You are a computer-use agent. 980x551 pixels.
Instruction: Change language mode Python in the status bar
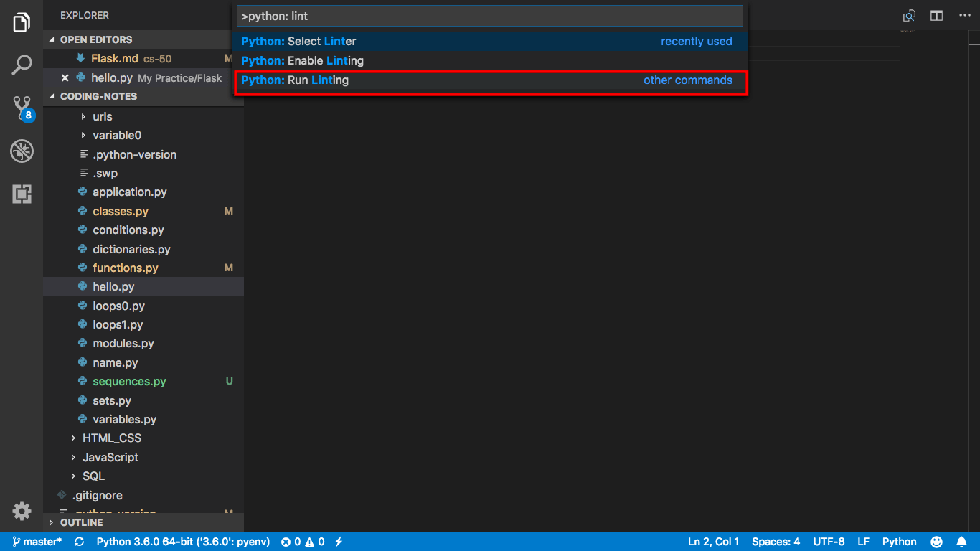click(x=899, y=542)
